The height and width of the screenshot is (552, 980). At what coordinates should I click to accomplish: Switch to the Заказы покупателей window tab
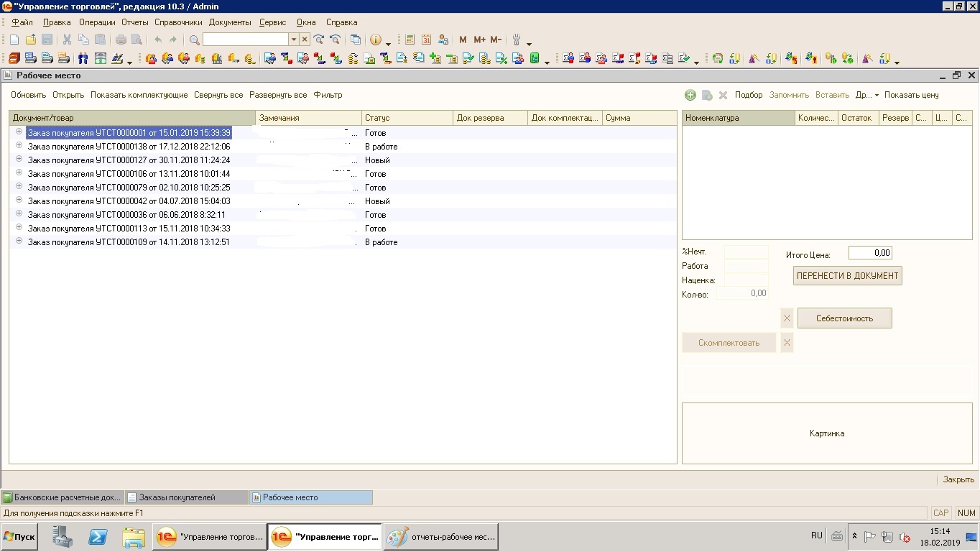[x=177, y=497]
